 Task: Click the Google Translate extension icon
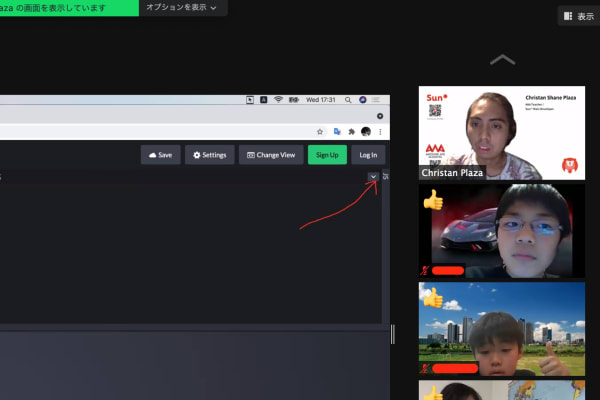point(337,131)
